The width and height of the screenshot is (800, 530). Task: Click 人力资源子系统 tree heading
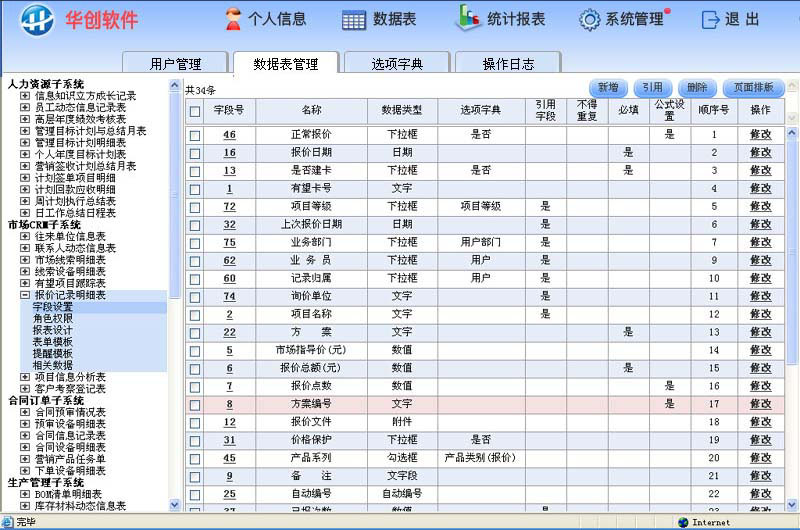point(46,84)
